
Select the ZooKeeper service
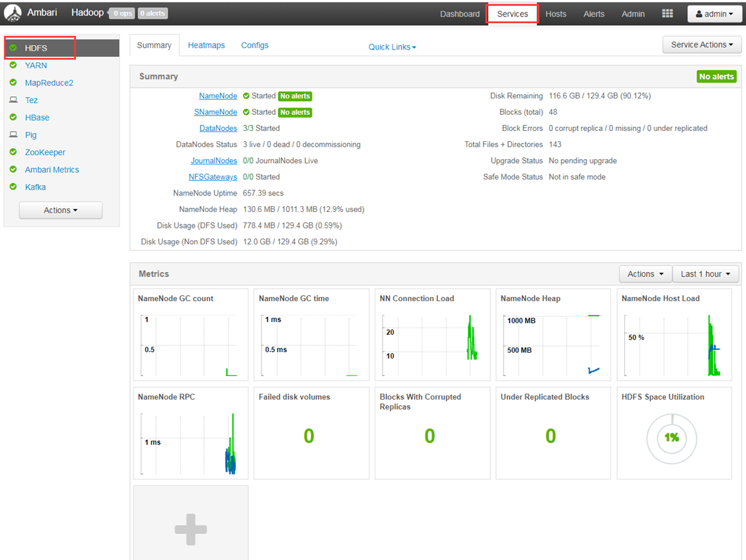[45, 152]
